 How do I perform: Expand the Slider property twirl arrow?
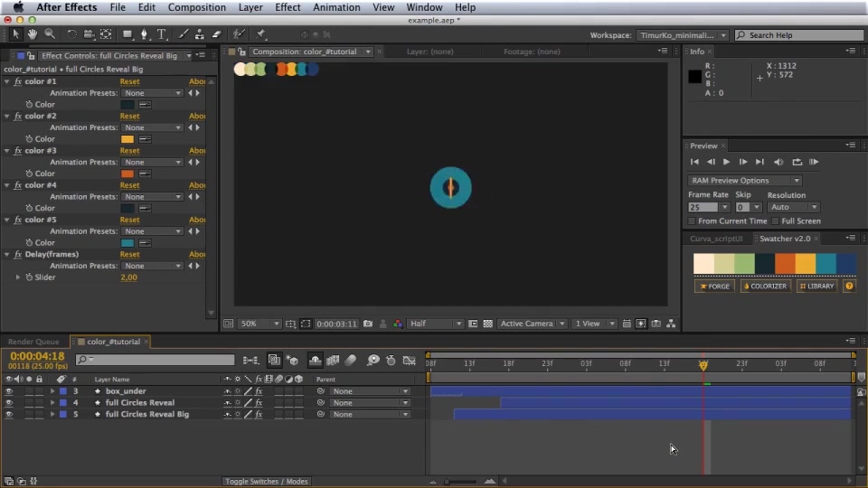click(18, 277)
